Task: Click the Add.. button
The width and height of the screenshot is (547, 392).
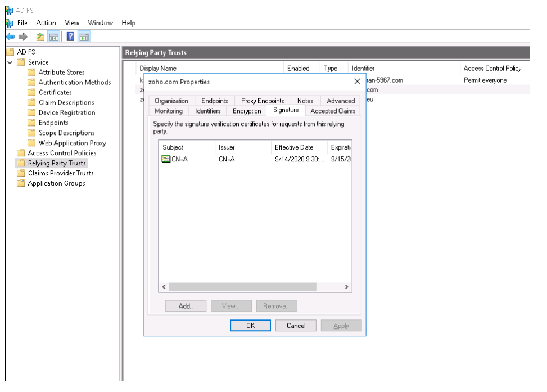Action: click(x=186, y=306)
